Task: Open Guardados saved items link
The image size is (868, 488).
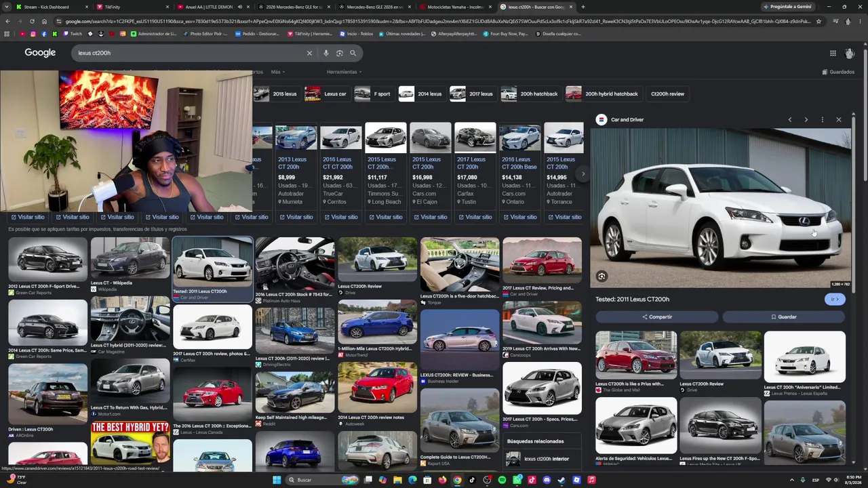Action: [838, 72]
